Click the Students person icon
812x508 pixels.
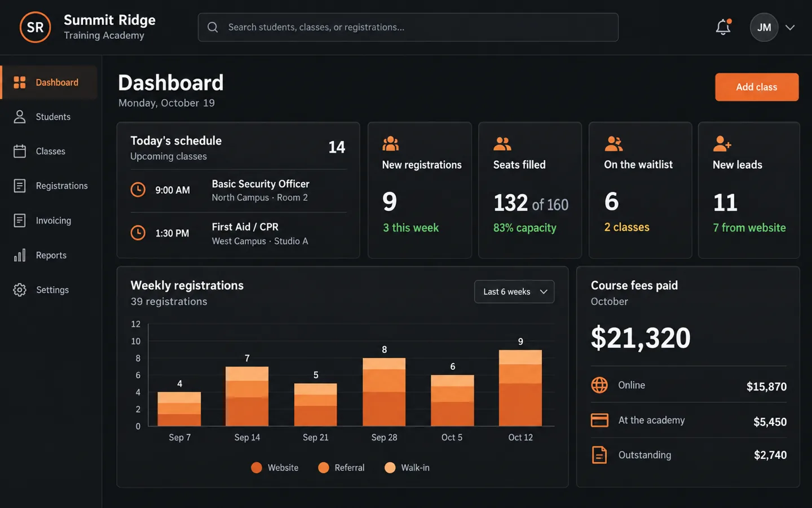tap(20, 117)
